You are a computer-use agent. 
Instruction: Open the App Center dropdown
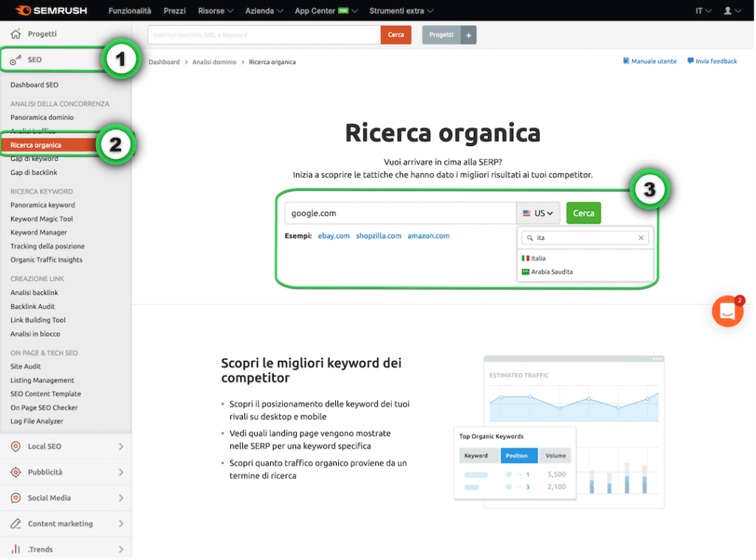(326, 10)
